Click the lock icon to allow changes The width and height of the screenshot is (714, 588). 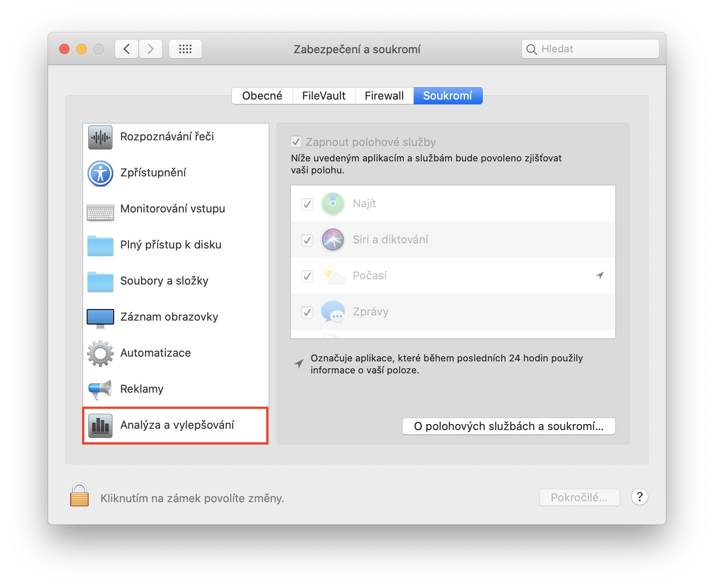[x=79, y=495]
